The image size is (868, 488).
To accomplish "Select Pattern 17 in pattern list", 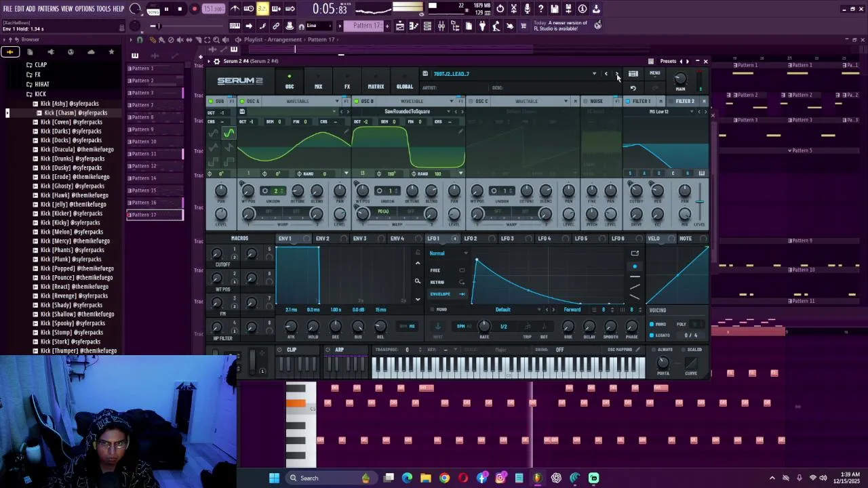I will pos(155,215).
